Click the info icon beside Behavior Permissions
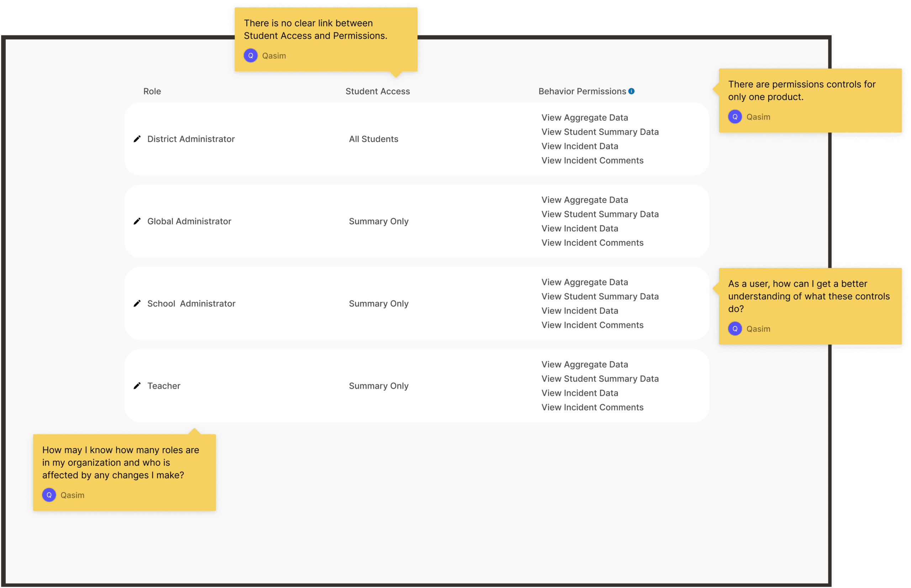The width and height of the screenshot is (911, 588). click(x=632, y=91)
